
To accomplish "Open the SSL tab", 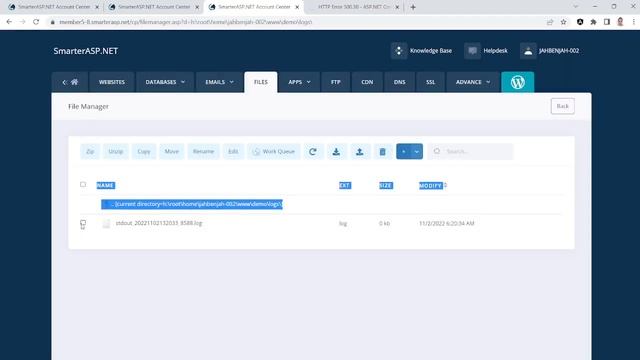I will coord(431,82).
